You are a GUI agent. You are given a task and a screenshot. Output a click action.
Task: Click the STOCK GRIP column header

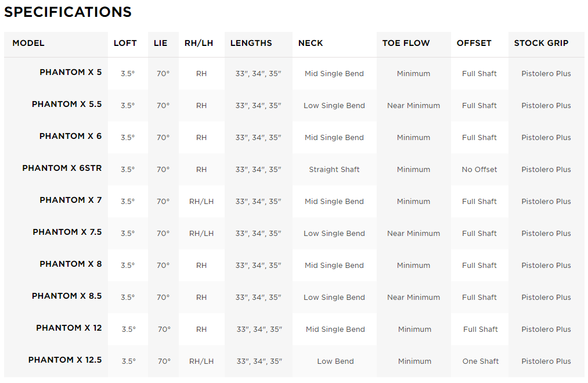541,43
